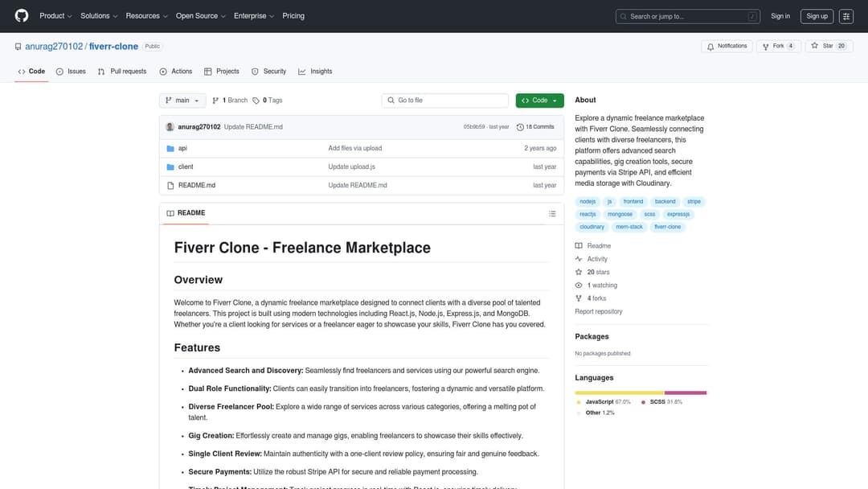
Task: Open the Open Source dropdown
Action: pos(201,16)
